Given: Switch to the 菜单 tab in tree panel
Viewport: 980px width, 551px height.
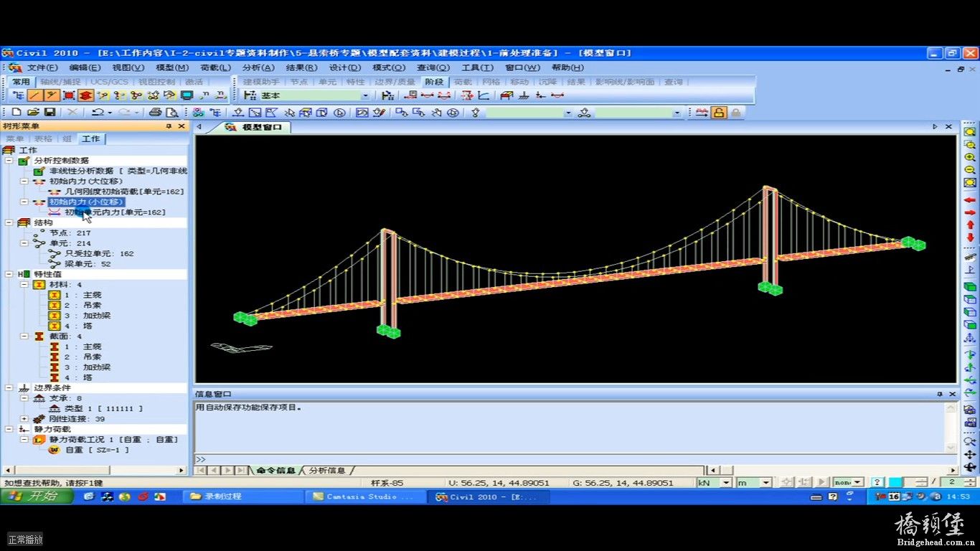Looking at the screenshot, I should [15, 138].
